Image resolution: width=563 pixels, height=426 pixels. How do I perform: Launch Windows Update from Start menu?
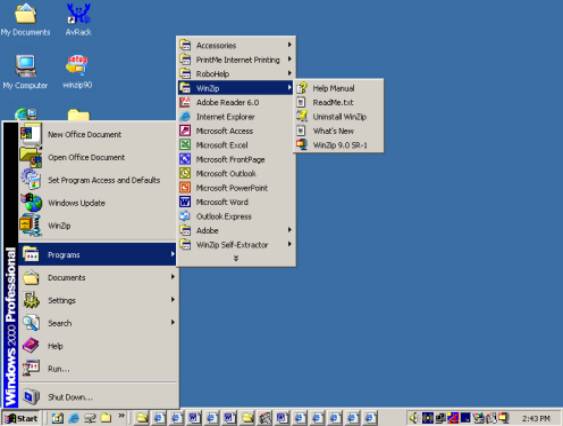pos(98,203)
